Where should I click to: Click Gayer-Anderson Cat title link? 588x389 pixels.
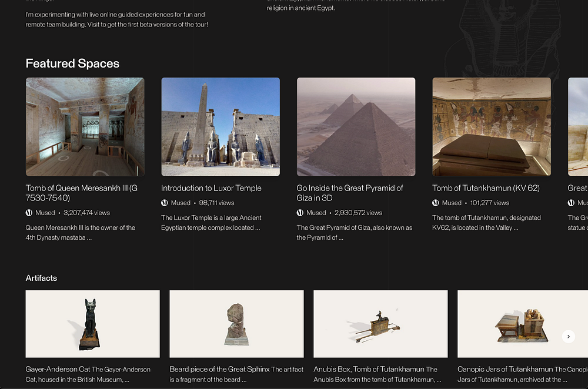tap(58, 369)
